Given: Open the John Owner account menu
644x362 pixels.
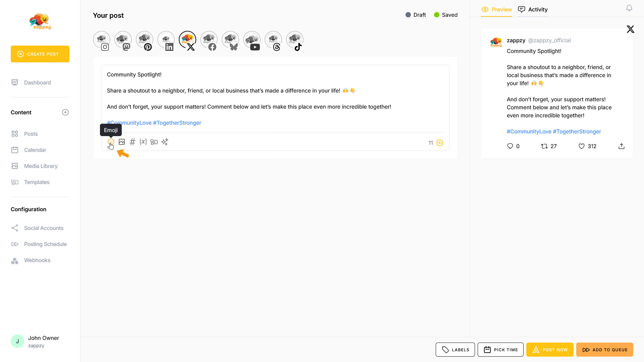Looking at the screenshot, I should point(35,341).
